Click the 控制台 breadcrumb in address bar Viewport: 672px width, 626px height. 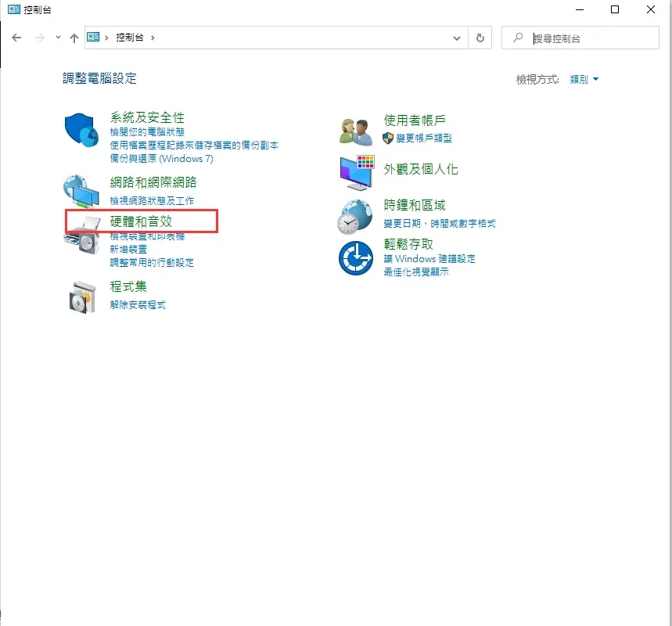coord(130,38)
